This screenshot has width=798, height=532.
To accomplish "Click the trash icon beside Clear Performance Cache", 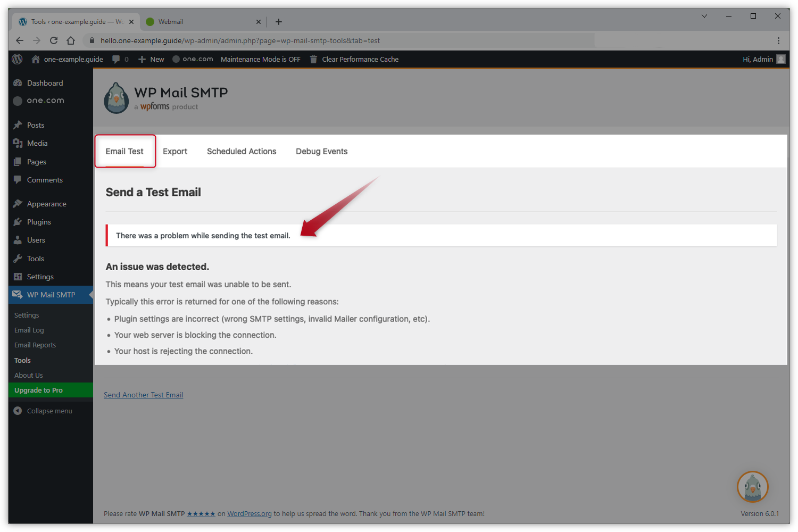I will click(313, 59).
